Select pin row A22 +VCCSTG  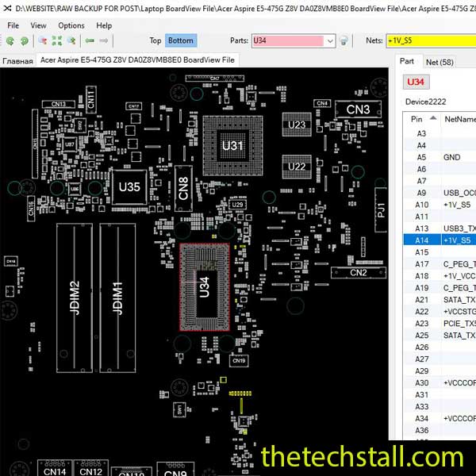coord(440,312)
